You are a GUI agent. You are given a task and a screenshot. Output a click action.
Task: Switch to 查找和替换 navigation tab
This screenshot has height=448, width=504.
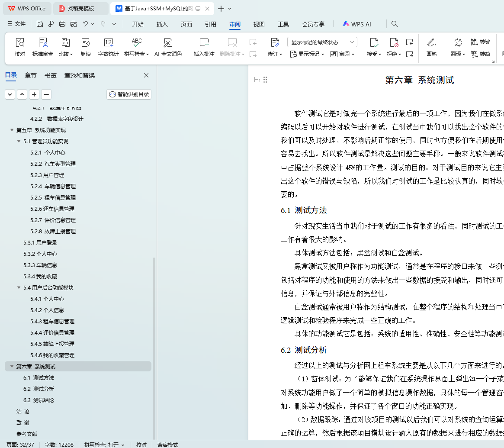(x=80, y=75)
